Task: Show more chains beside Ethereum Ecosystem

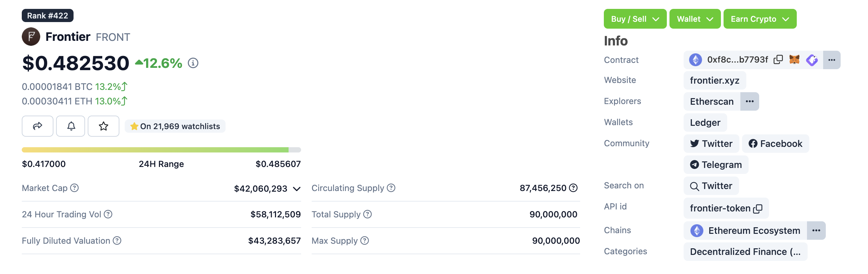Action: (x=816, y=231)
